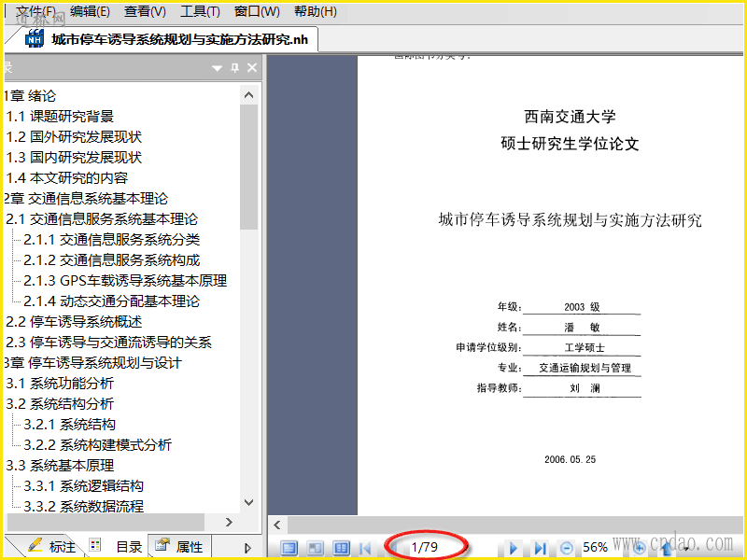Image resolution: width=747 pixels, height=560 pixels.
Task: Click outline scroll up arrow
Action: pyautogui.click(x=248, y=95)
